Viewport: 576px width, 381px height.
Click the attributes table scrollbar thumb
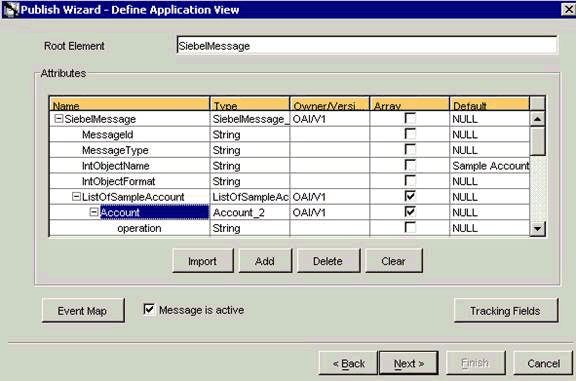(537, 141)
